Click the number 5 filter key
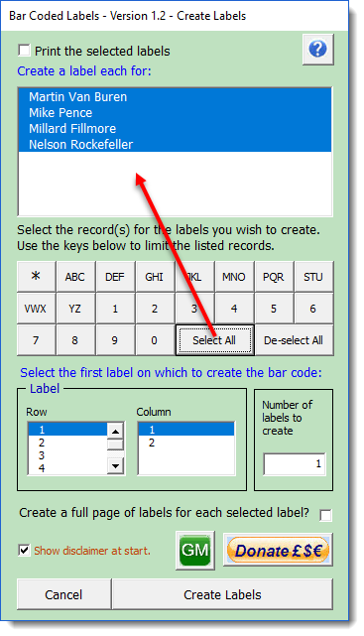Image resolution: width=364 pixels, height=636 pixels. pos(274,309)
